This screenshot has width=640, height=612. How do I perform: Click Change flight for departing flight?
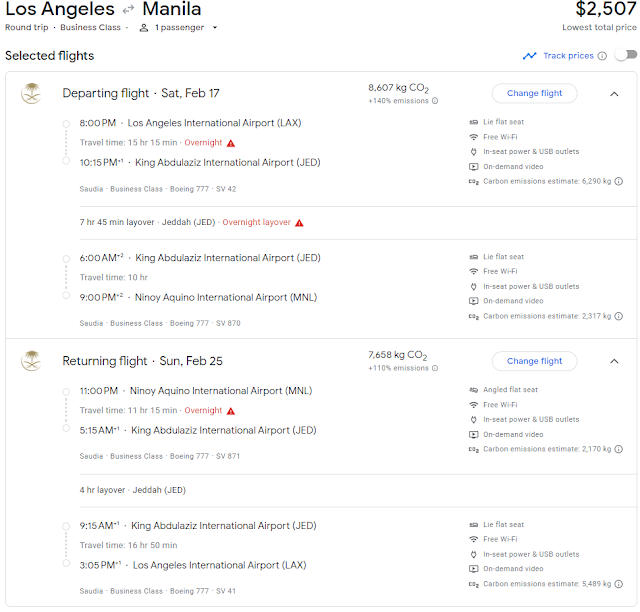(x=534, y=93)
